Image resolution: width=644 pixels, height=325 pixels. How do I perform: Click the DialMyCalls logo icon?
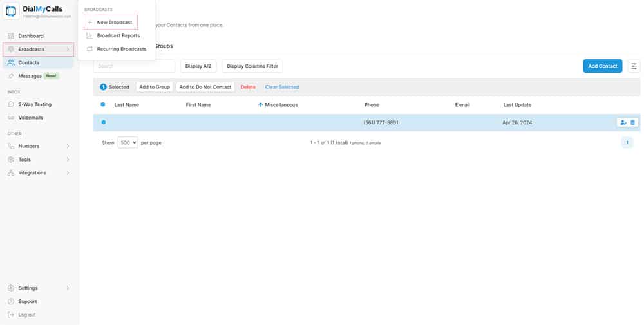coord(12,12)
